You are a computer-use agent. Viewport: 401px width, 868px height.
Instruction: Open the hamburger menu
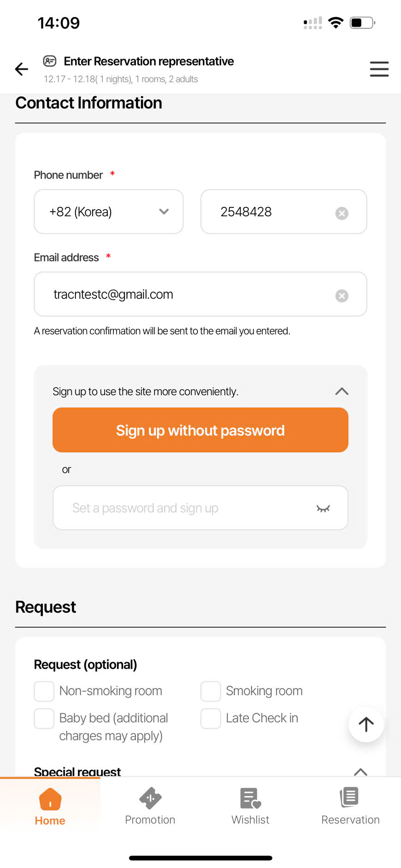(379, 69)
